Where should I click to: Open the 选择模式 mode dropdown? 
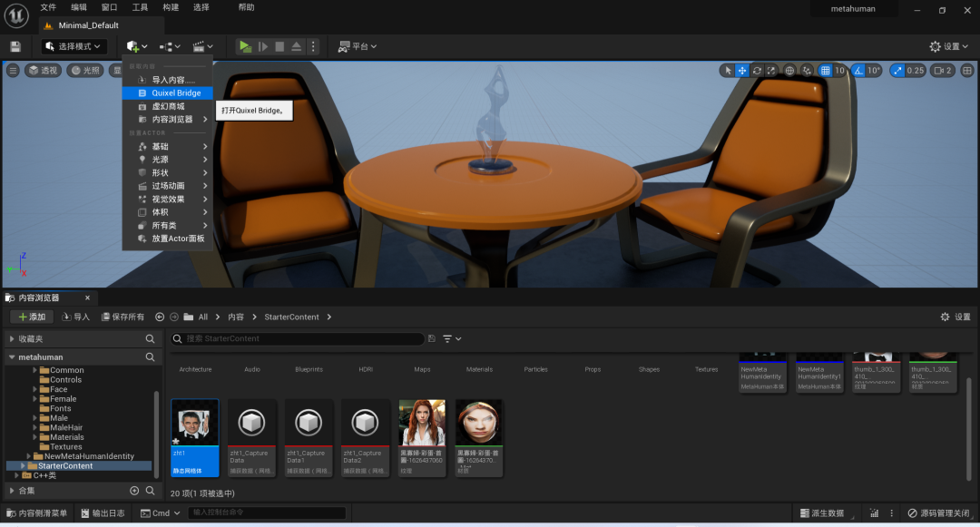click(73, 46)
